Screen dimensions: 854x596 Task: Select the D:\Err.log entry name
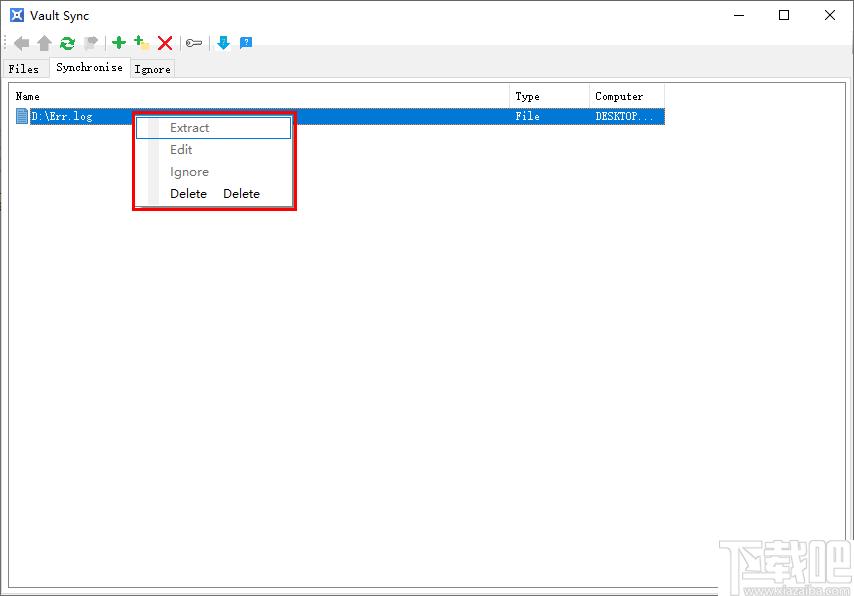point(62,116)
